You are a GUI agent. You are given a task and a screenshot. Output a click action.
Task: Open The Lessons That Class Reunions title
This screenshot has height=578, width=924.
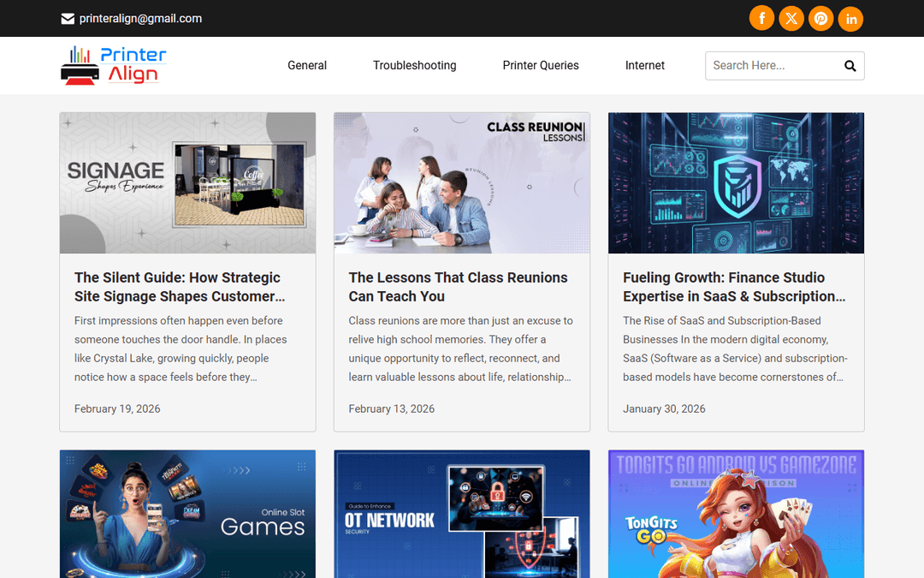tap(458, 287)
